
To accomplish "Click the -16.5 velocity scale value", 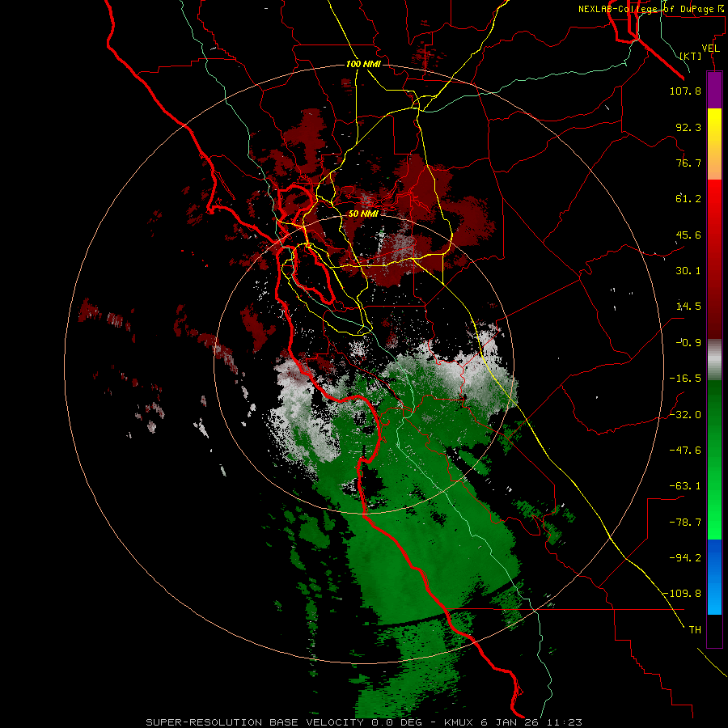I will click(685, 379).
